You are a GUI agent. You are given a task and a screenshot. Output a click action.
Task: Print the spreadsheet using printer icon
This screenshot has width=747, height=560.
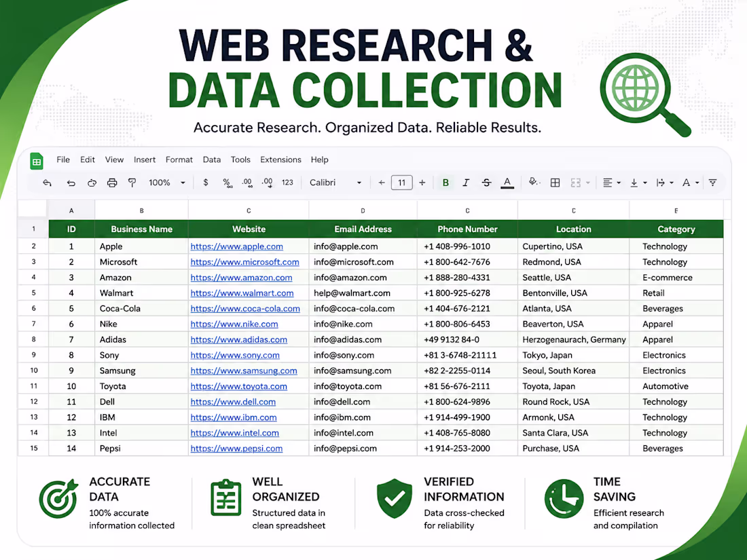pyautogui.click(x=112, y=183)
